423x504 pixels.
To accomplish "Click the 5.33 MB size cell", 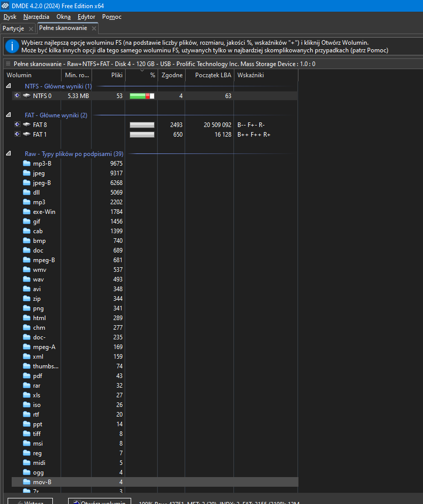I will (x=78, y=96).
